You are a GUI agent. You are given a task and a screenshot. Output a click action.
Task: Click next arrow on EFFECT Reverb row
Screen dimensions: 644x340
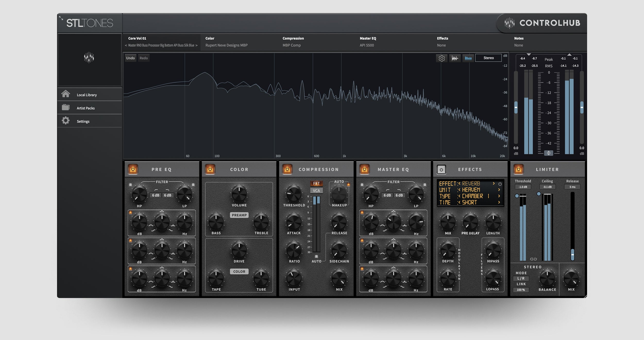click(494, 183)
